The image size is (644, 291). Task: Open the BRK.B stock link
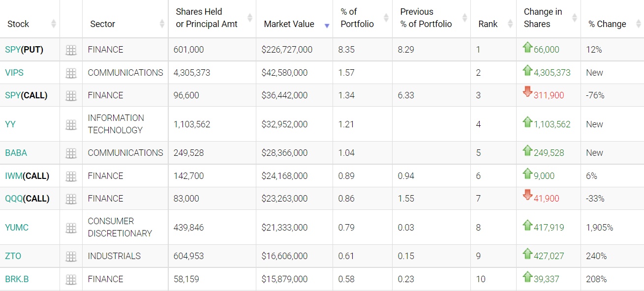17,279
